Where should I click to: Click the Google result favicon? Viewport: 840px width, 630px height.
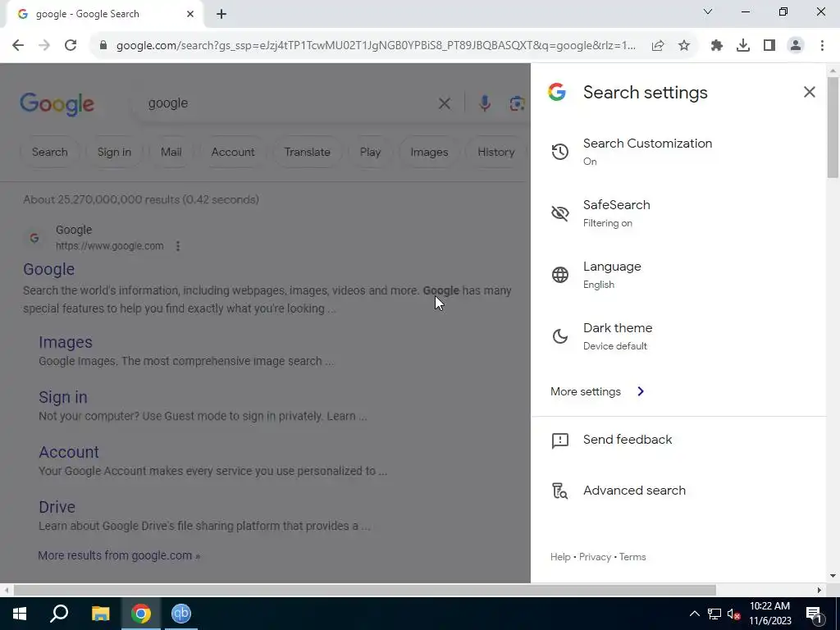(34, 238)
